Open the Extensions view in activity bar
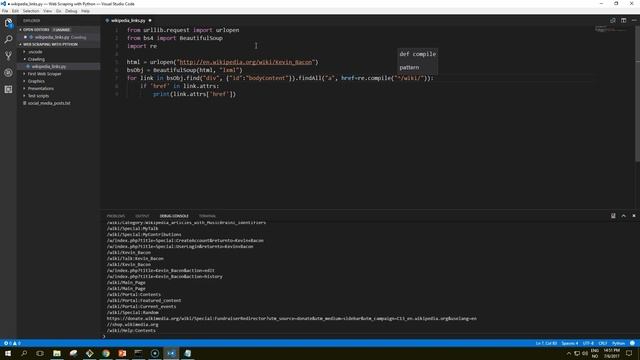This screenshot has height=360, width=640. [8, 89]
